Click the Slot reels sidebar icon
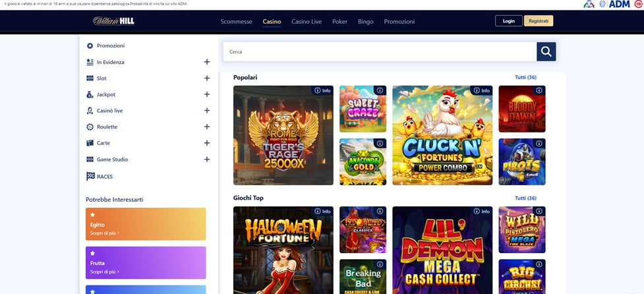This screenshot has width=644, height=294. (x=90, y=78)
